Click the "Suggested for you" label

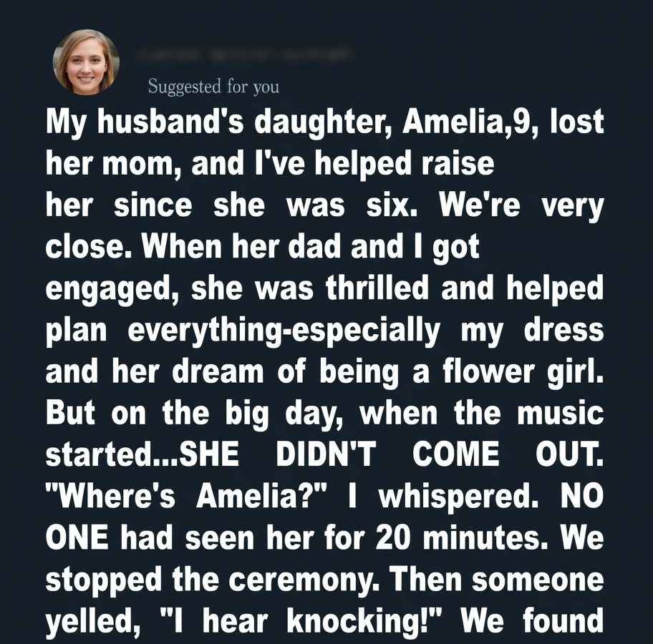coord(213,87)
